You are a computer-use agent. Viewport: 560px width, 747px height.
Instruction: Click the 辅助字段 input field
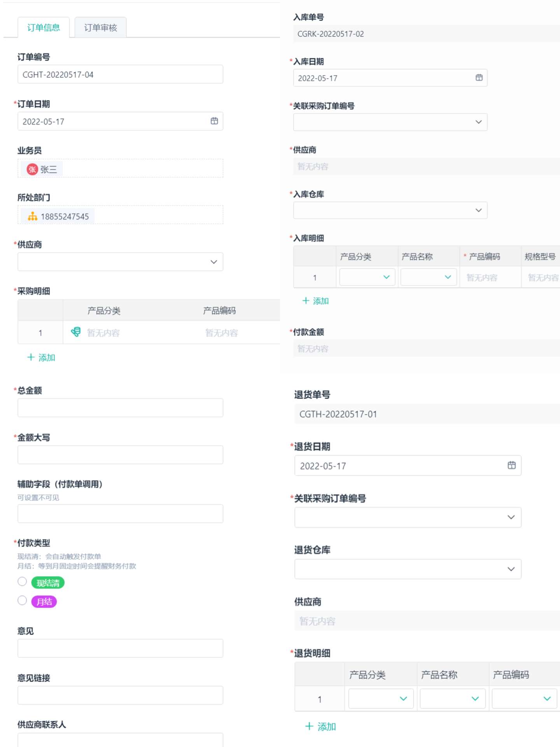(120, 514)
